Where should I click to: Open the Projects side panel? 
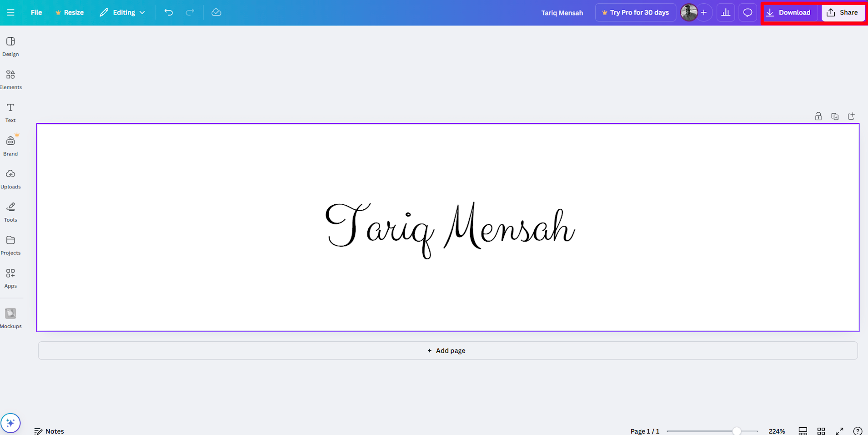pos(10,245)
